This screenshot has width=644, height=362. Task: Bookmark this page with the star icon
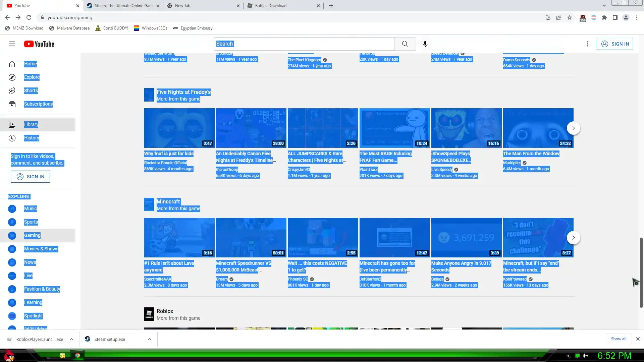[570, 17]
